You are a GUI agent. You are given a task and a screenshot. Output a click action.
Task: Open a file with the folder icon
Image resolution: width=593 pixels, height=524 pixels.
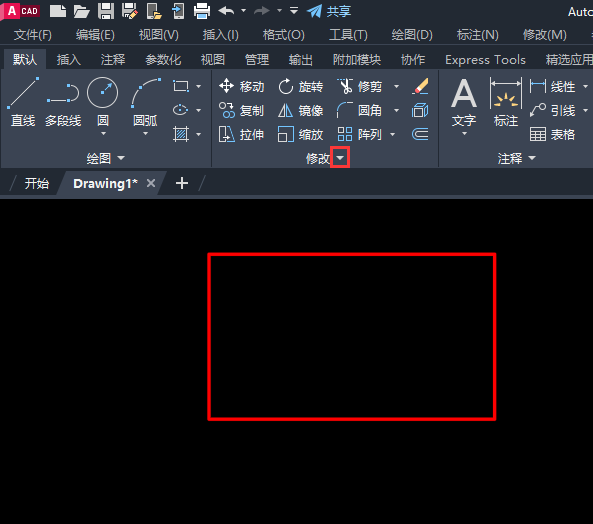(x=81, y=11)
